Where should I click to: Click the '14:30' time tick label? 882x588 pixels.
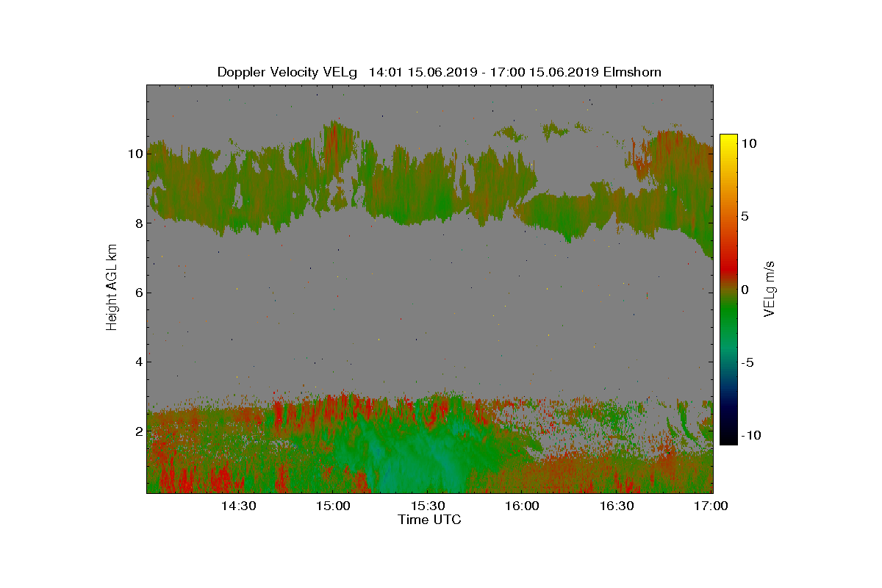238,506
